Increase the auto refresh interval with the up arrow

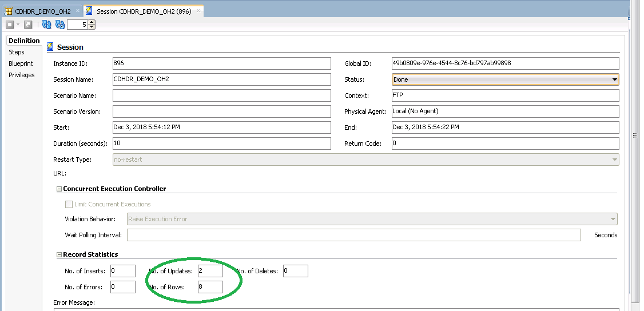click(x=92, y=22)
